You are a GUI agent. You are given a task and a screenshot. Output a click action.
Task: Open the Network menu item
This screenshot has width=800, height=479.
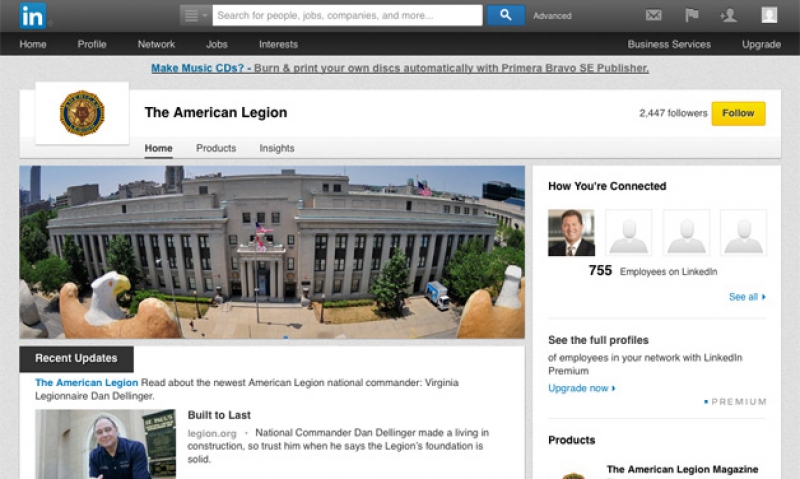pyautogui.click(x=156, y=44)
